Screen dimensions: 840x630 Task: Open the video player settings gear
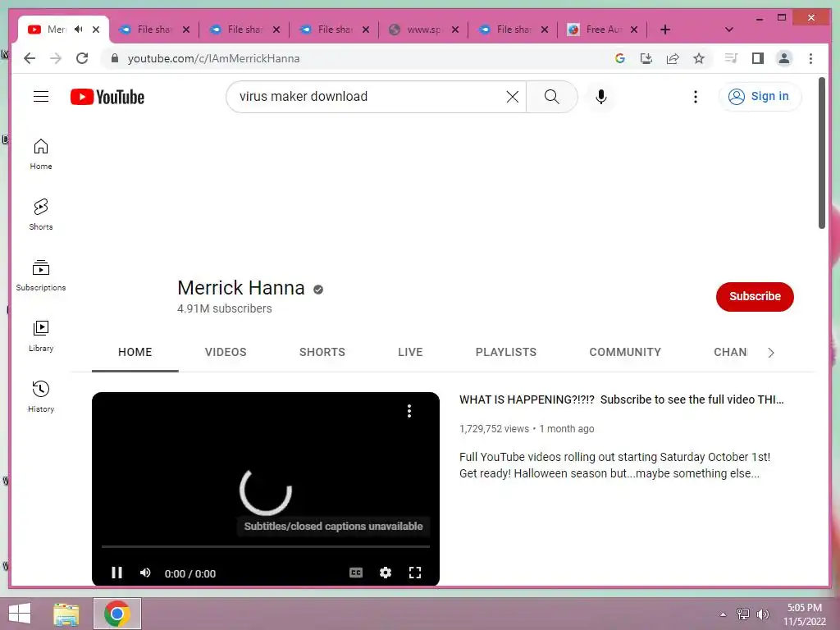click(x=386, y=573)
